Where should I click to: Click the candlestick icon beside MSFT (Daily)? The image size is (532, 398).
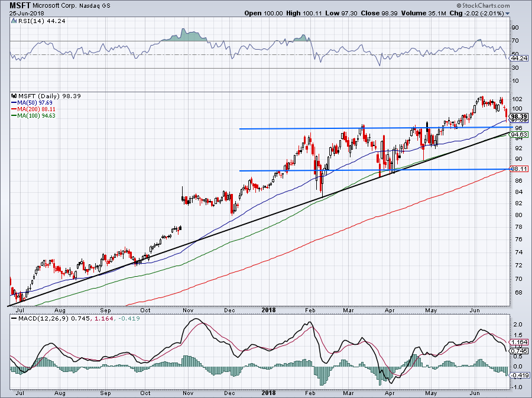click(x=14, y=96)
